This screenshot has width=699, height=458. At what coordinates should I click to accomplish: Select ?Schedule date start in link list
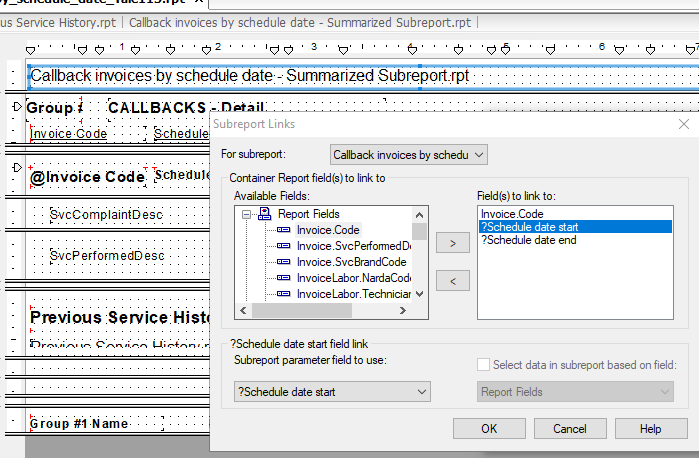575,227
